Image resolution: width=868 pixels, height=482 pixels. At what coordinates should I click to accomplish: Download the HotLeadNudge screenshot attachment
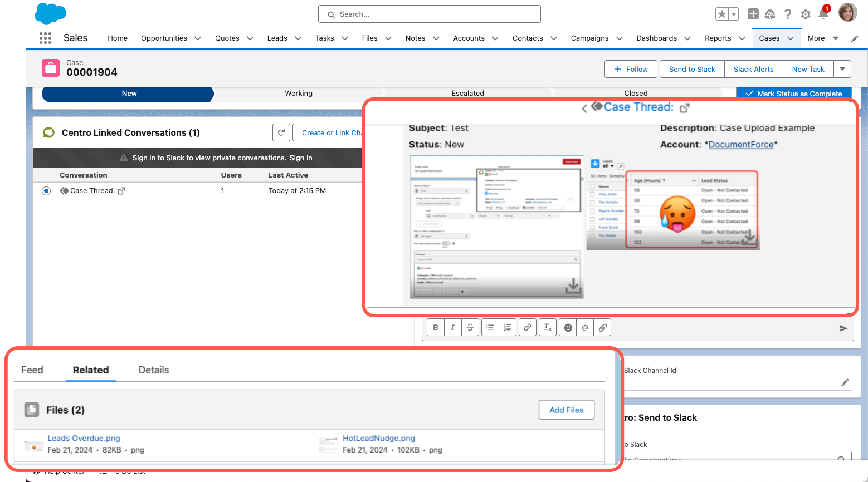pos(573,286)
